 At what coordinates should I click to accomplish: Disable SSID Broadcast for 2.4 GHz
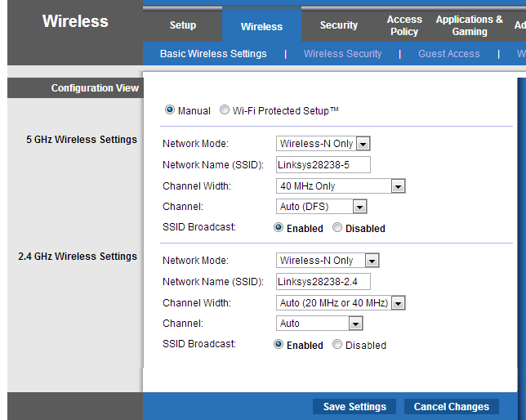338,345
